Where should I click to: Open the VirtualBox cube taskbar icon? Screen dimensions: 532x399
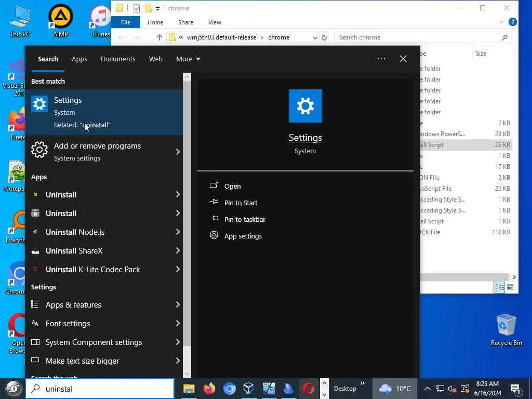tap(249, 389)
